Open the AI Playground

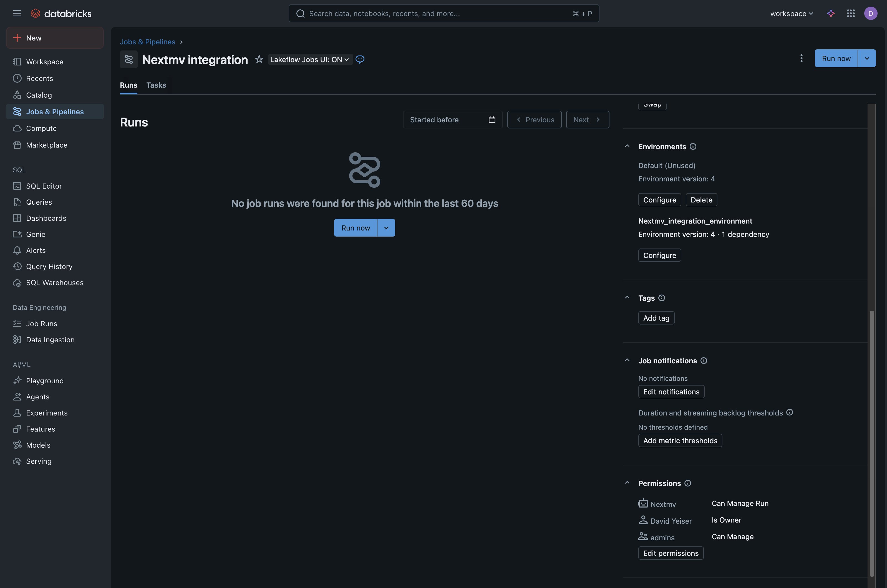click(45, 380)
